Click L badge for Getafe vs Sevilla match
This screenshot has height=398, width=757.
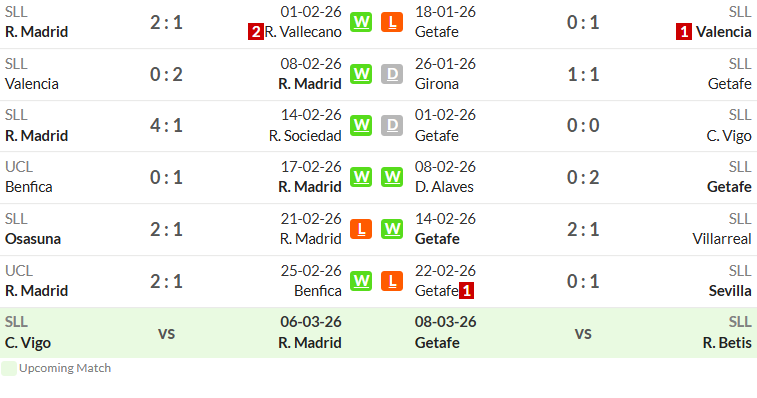coord(392,281)
